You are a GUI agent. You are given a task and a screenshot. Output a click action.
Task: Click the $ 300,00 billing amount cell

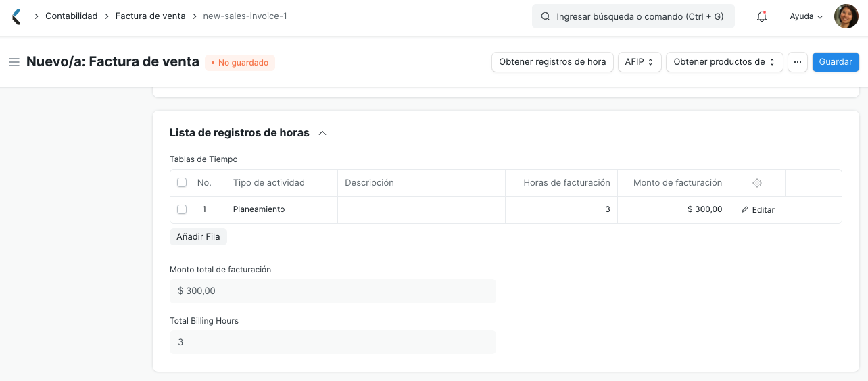pos(673,209)
